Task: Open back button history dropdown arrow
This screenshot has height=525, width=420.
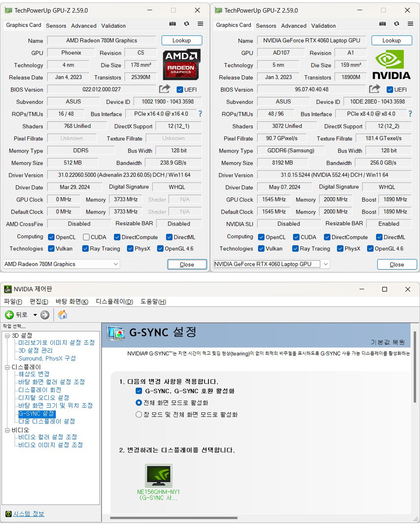Action: click(x=35, y=315)
